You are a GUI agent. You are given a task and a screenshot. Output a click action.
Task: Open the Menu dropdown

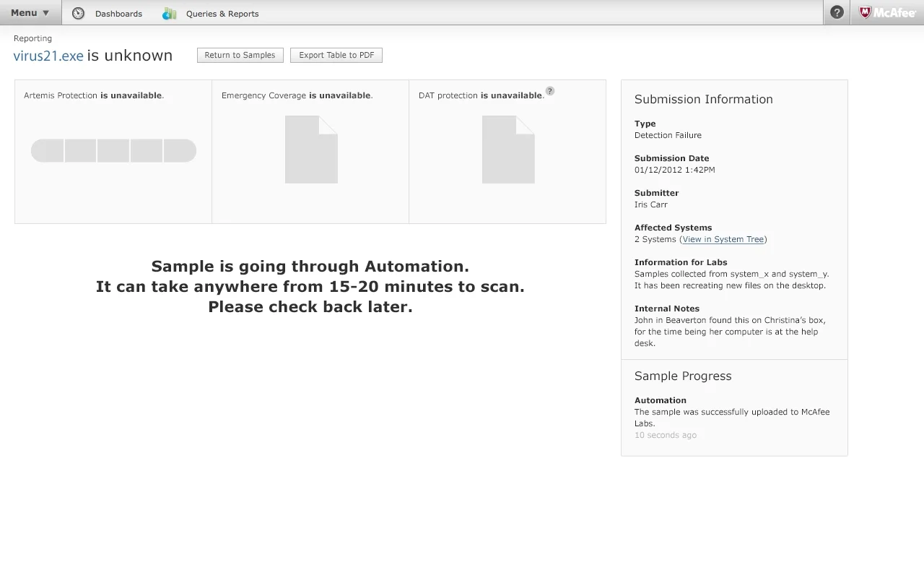(x=30, y=12)
